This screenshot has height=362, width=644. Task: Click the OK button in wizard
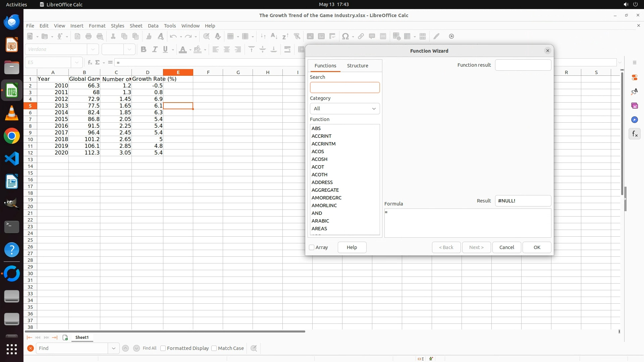[x=537, y=247]
